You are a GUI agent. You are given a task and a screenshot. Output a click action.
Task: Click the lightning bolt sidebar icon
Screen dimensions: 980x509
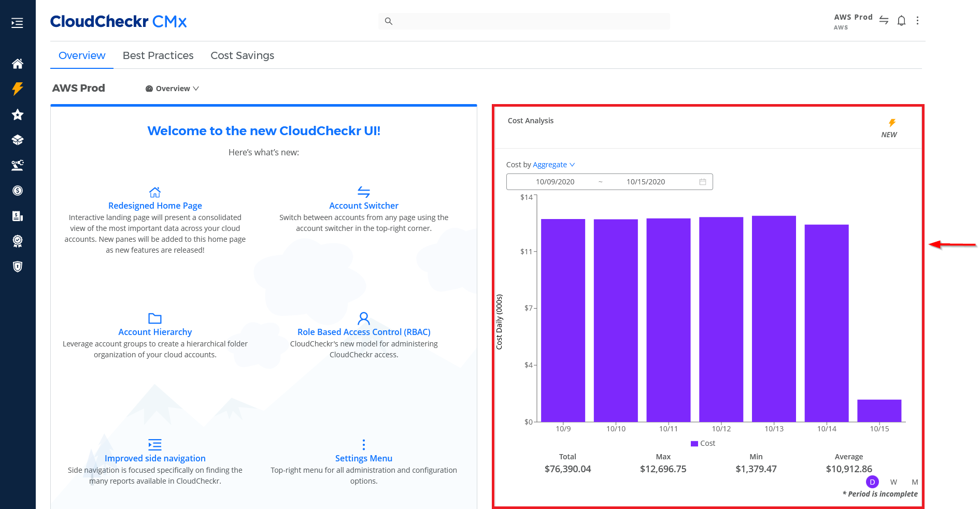(18, 89)
